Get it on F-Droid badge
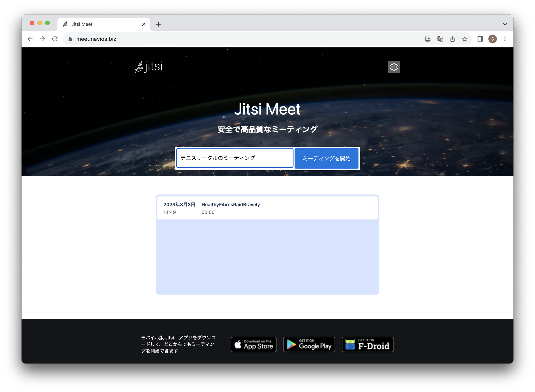Viewport: 535px width, 392px height. tap(368, 344)
